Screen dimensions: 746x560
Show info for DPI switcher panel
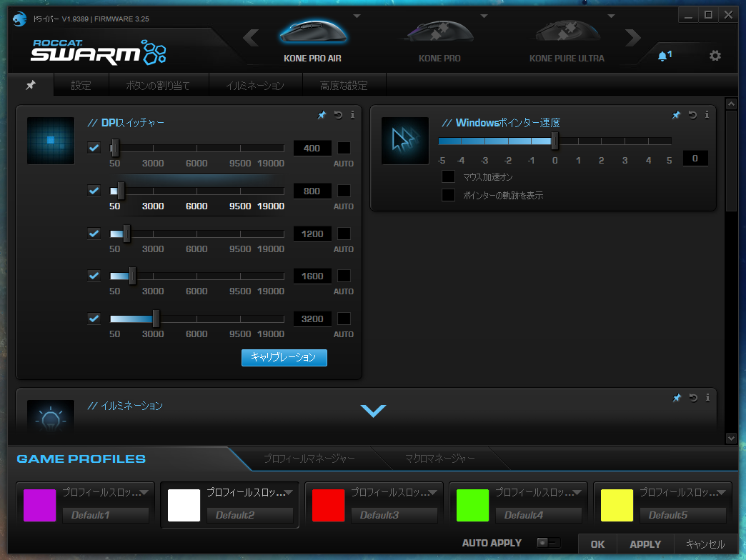(352, 114)
